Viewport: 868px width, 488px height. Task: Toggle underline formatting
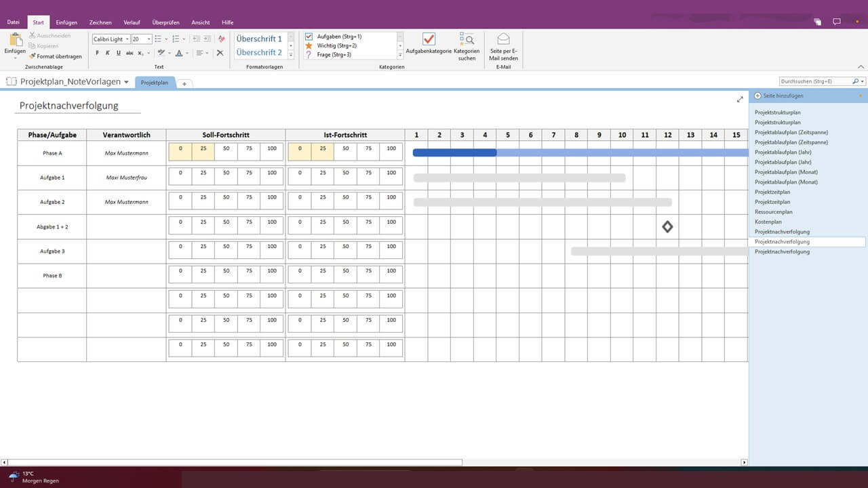[117, 52]
